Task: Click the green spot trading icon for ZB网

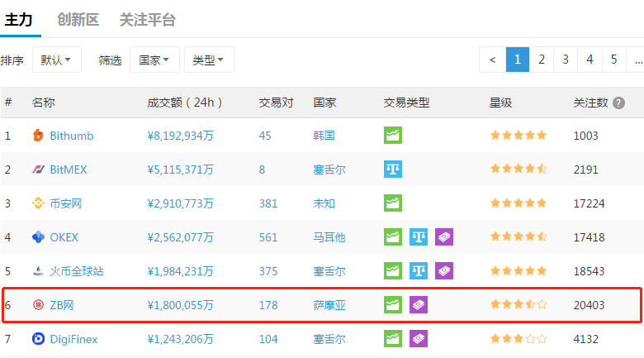Action: pos(393,305)
